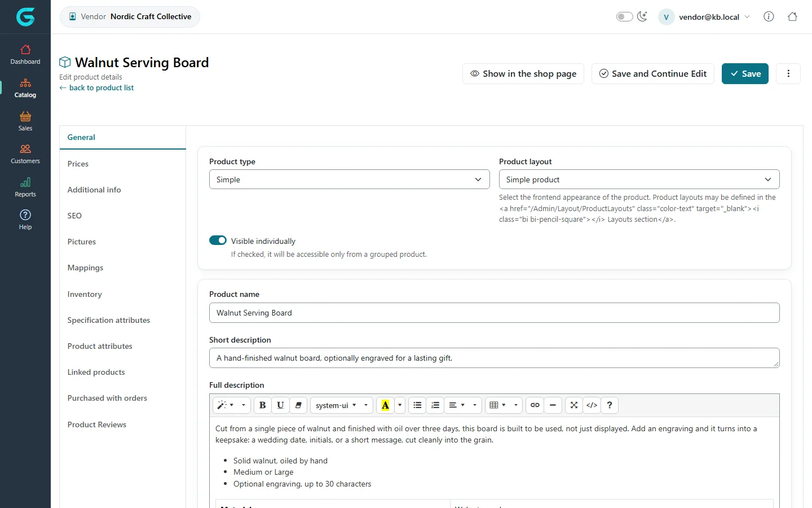812x508 pixels.
Task: Toggle fullscreen mode for the editor
Action: point(574,405)
